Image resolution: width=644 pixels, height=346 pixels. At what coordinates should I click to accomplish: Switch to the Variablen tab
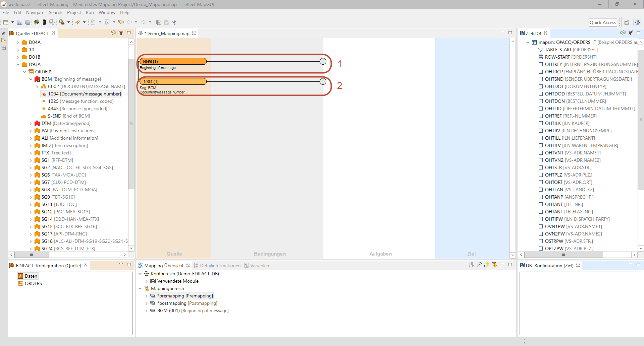pos(259,266)
